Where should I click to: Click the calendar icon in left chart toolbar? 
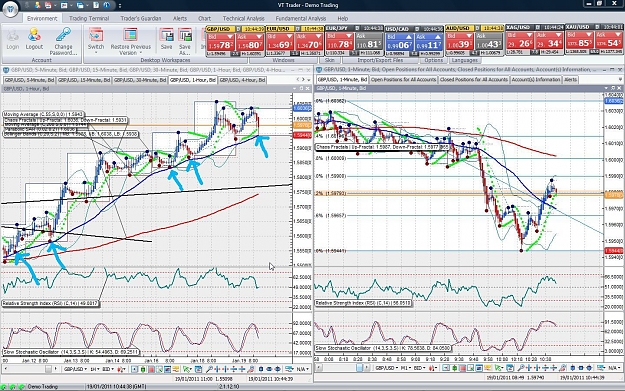click(x=199, y=369)
